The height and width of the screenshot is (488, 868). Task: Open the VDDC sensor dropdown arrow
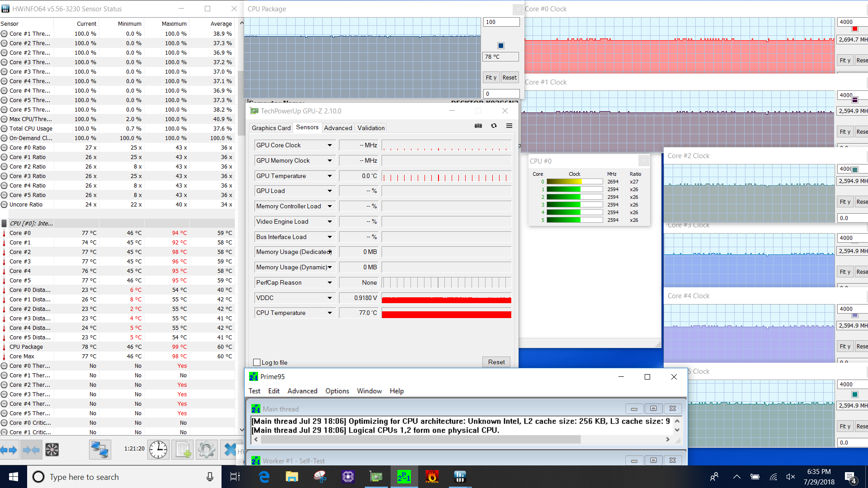tap(330, 298)
